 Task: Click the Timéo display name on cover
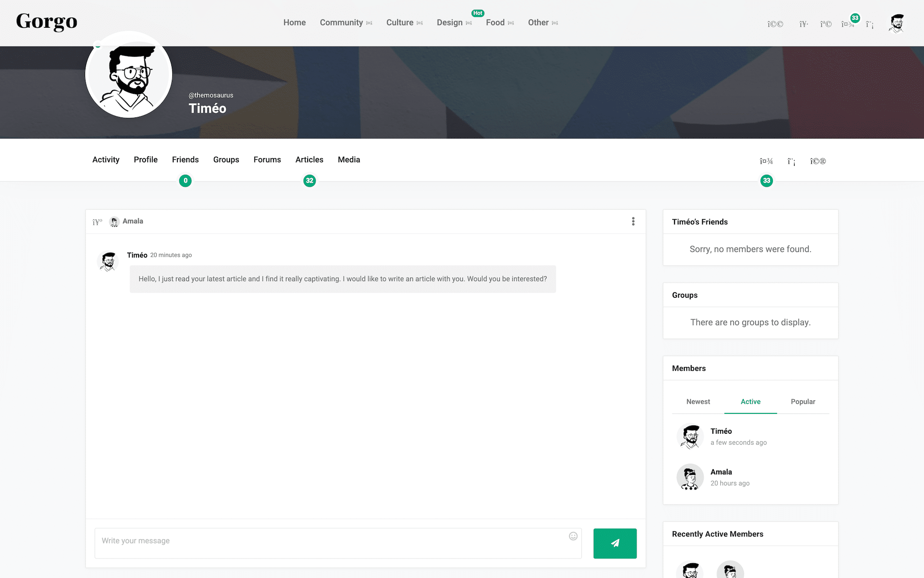point(207,108)
